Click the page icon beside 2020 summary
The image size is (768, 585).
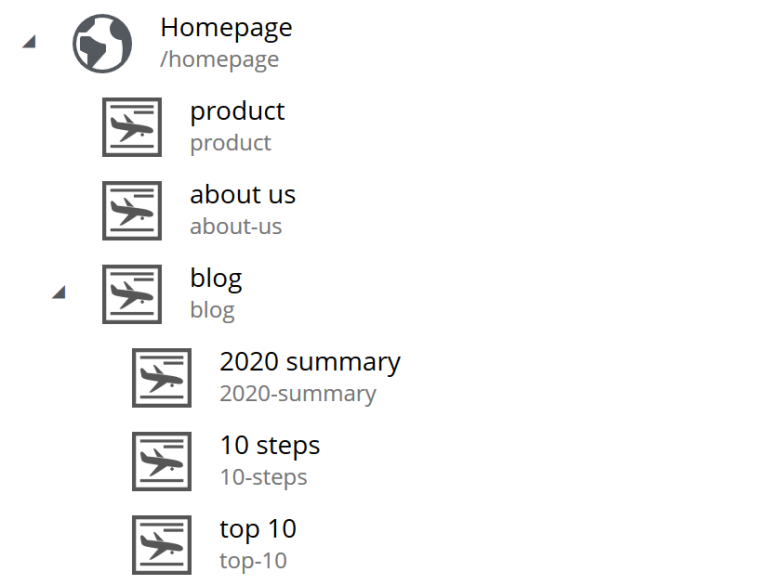(162, 378)
